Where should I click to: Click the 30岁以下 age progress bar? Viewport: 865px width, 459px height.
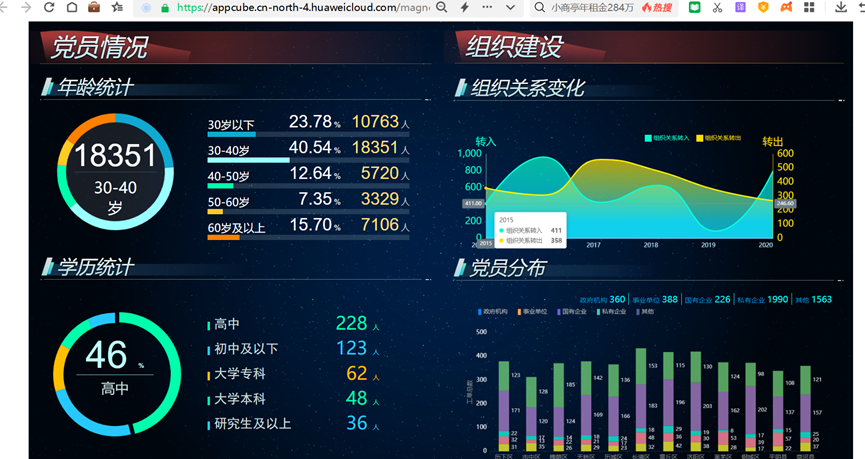(308, 134)
